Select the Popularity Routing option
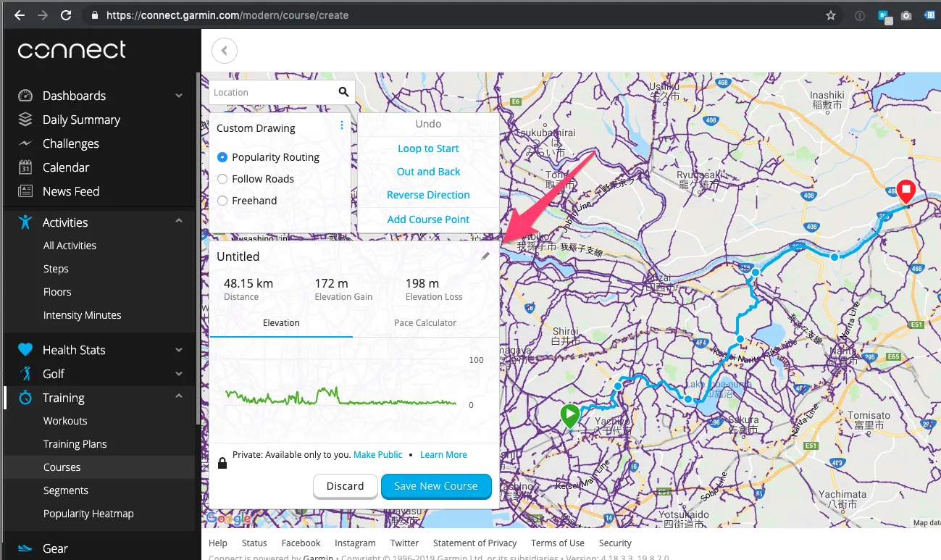Screen dimensions: 941x560 point(222,156)
